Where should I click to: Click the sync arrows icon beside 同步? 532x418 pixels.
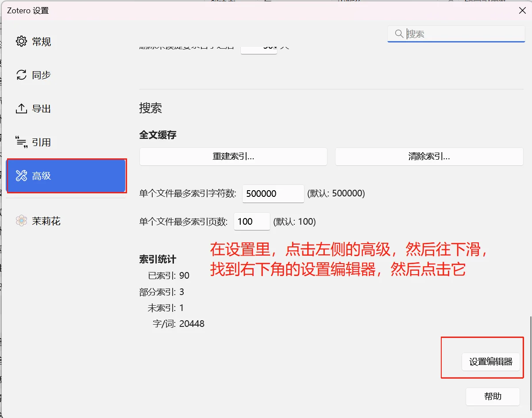point(21,75)
